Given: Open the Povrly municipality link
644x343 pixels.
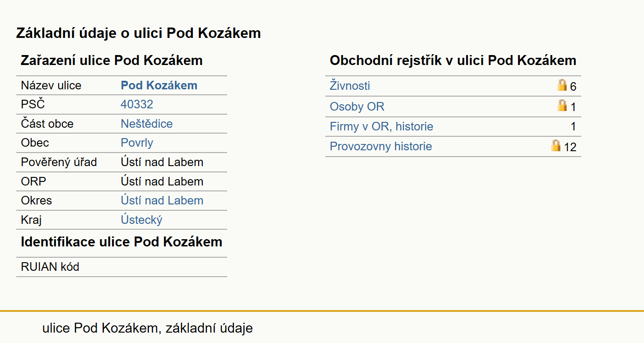Looking at the screenshot, I should 137,143.
